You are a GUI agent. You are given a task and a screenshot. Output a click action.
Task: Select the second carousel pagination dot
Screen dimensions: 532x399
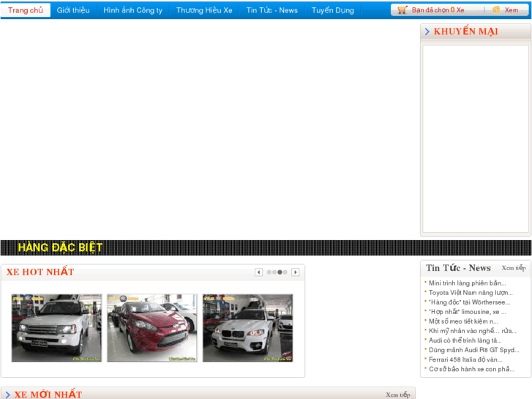274,272
